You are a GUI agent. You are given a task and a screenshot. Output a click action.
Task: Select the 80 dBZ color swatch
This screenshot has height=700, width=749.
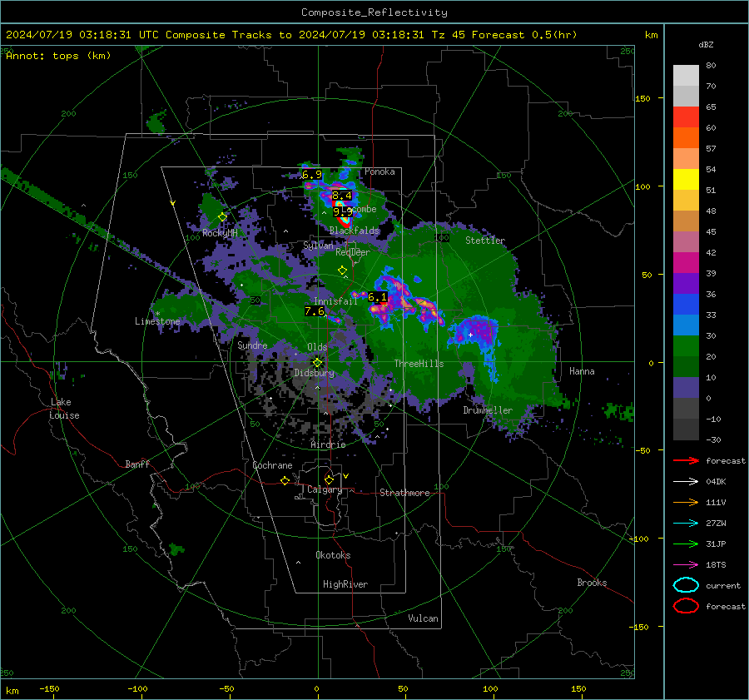(686, 75)
